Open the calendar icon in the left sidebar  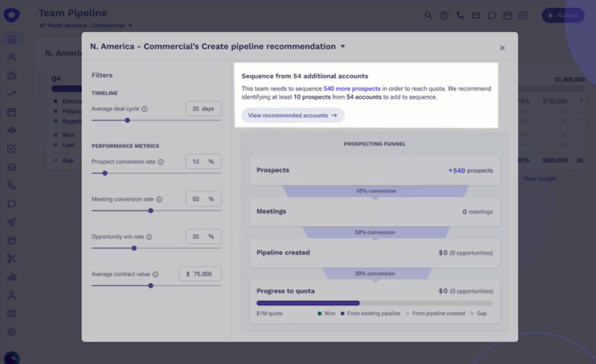(x=12, y=112)
